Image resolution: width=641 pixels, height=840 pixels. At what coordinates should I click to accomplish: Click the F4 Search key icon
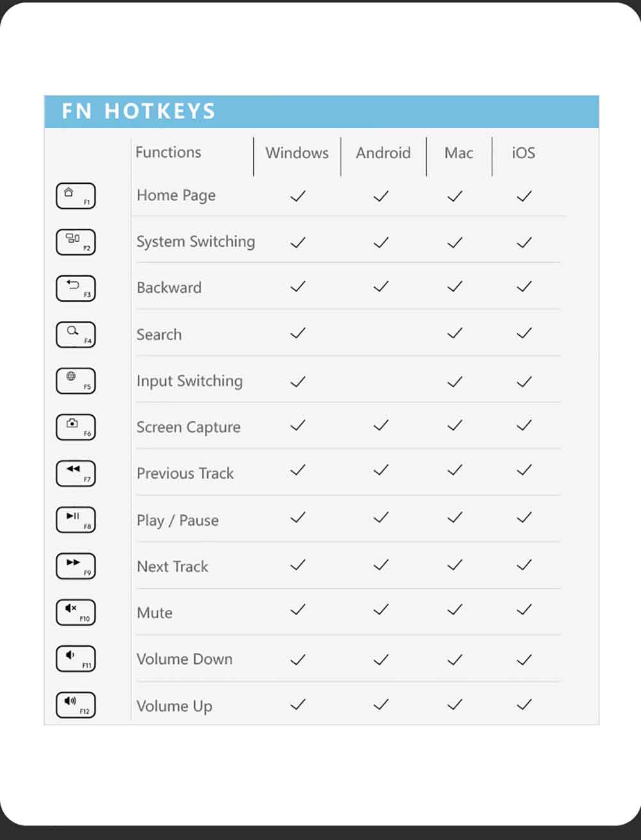[x=76, y=334]
